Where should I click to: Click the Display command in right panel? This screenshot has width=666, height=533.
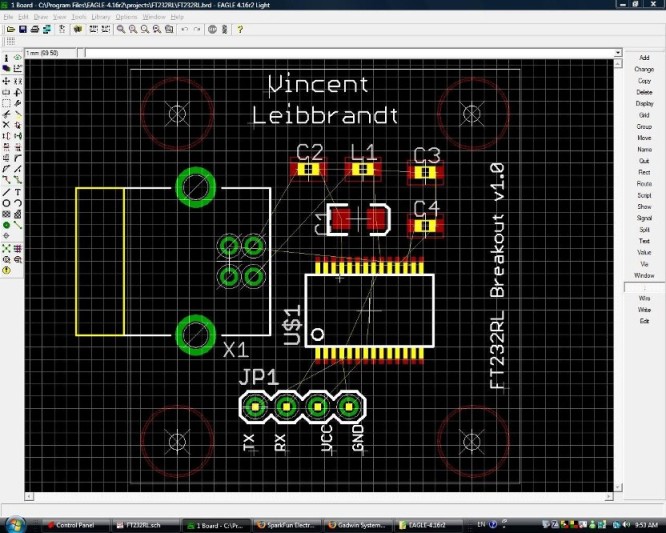[x=644, y=103]
